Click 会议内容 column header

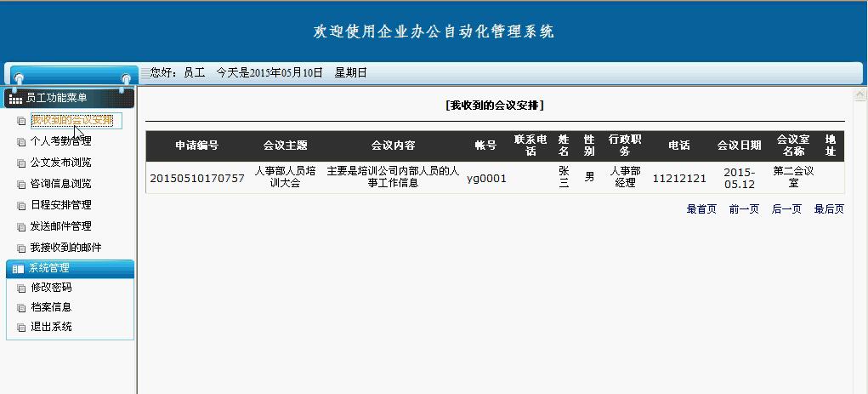393,146
